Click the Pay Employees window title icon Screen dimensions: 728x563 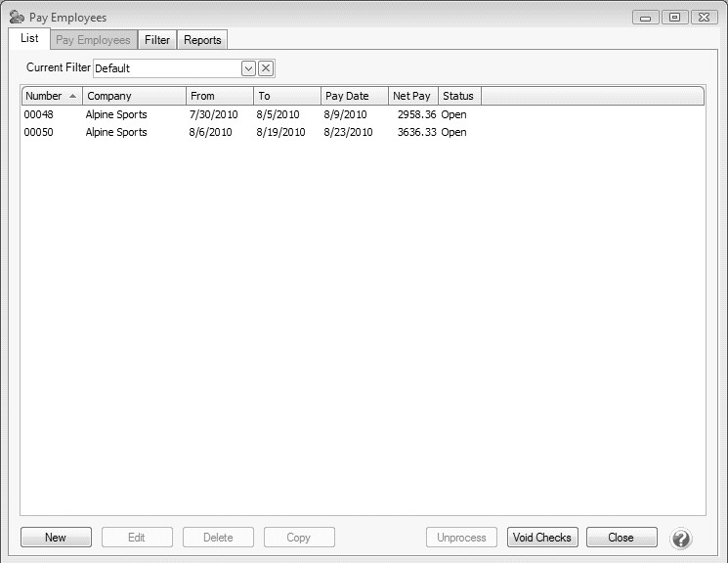pyautogui.click(x=16, y=18)
